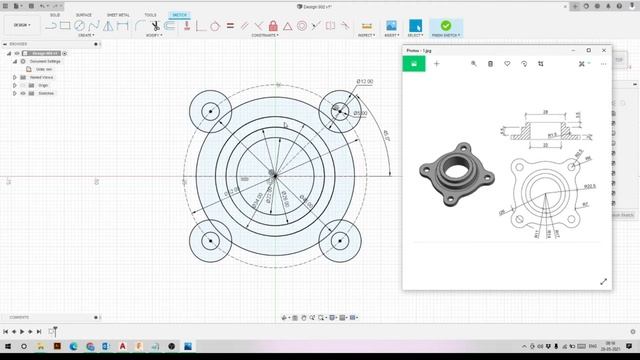Screen dimensions: 640x360
Task: Open the Select dropdown menu
Action: click(x=416, y=36)
